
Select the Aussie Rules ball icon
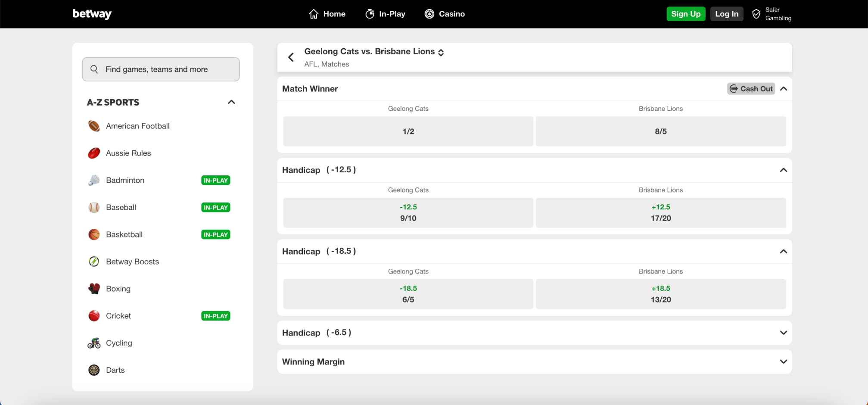[x=94, y=153]
